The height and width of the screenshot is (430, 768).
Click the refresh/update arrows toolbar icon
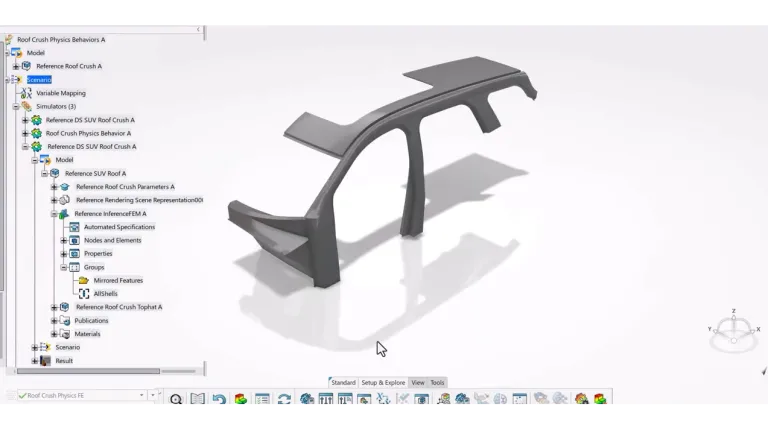tap(284, 399)
